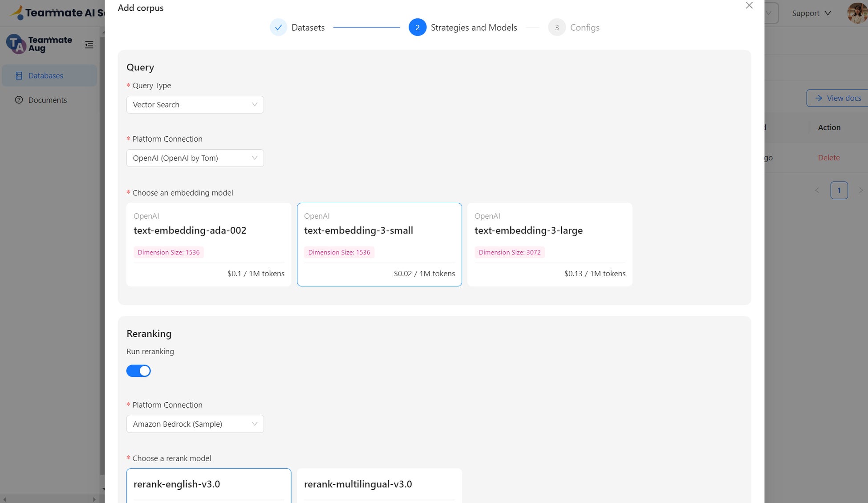Select the rerank-multilingual-v3.0 model card

pyautogui.click(x=379, y=485)
